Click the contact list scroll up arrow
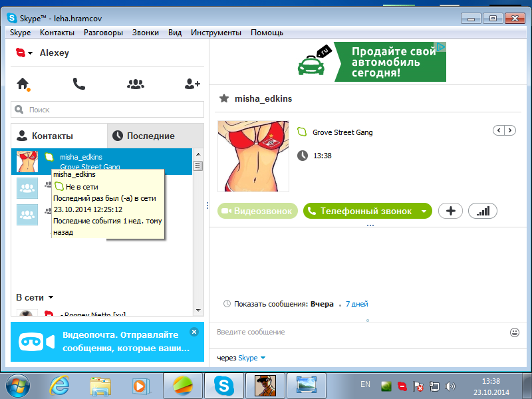 click(x=198, y=154)
